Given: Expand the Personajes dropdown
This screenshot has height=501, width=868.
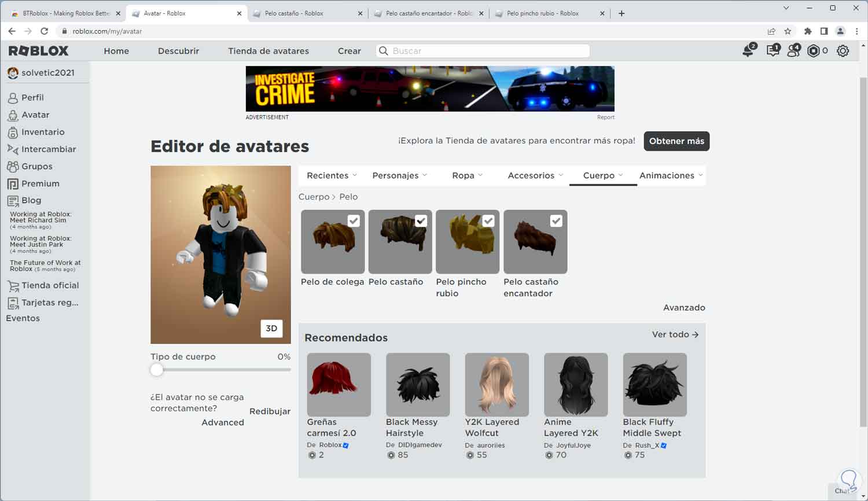Looking at the screenshot, I should 399,175.
